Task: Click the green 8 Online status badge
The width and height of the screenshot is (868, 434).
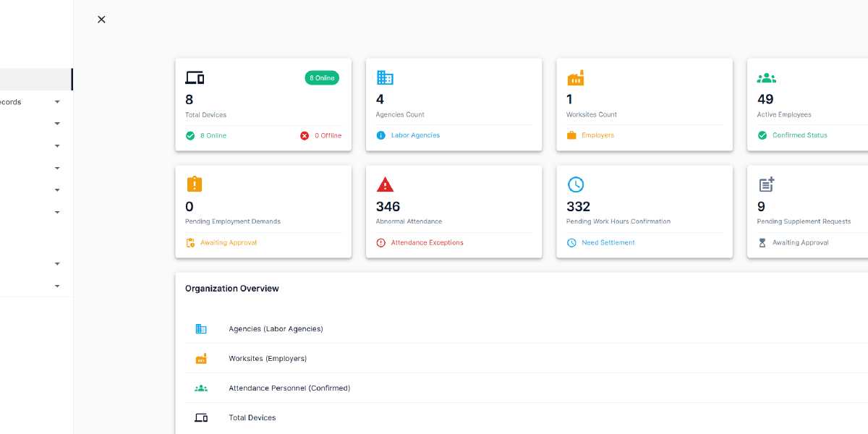Action: tap(321, 77)
